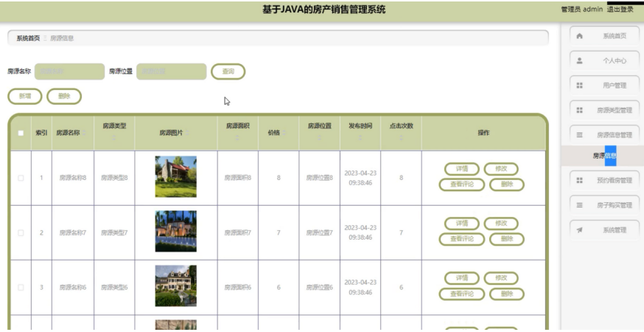Check the row for 房源名称6
Viewport: 644px width, 332px height.
21,288
